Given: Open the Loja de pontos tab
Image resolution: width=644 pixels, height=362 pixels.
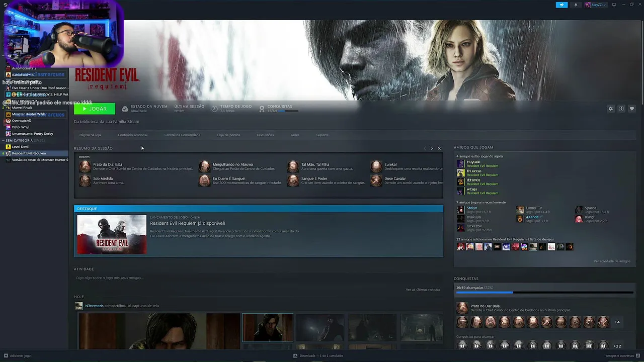Looking at the screenshot, I should (x=228, y=135).
